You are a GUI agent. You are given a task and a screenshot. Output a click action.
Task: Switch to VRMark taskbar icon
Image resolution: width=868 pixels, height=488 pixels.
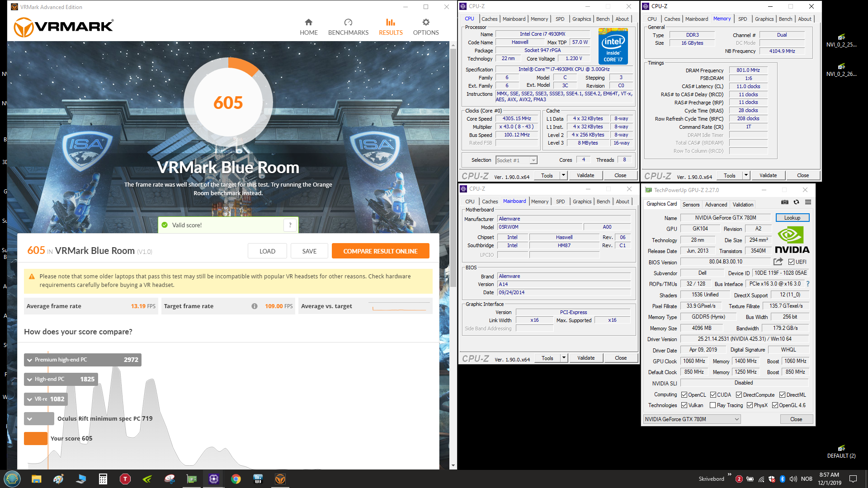tap(280, 479)
